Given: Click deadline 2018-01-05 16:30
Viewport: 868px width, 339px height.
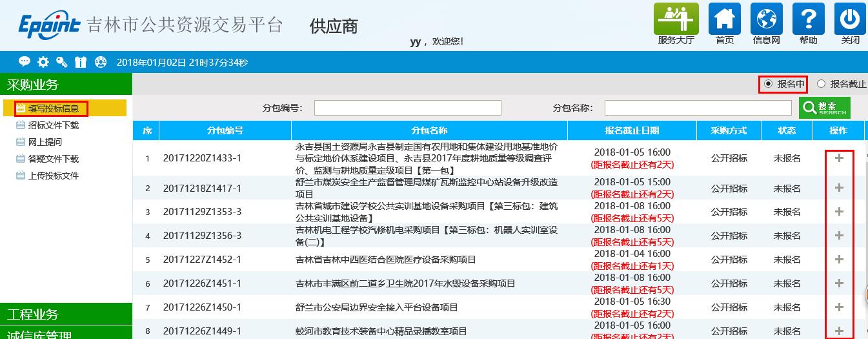Looking at the screenshot, I should 632,302.
